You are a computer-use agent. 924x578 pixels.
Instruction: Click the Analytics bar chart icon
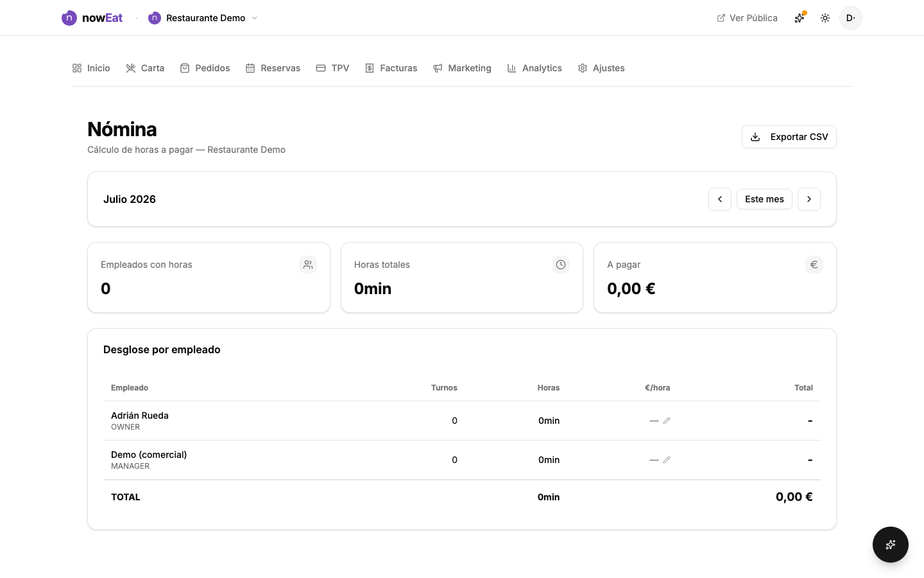(512, 68)
